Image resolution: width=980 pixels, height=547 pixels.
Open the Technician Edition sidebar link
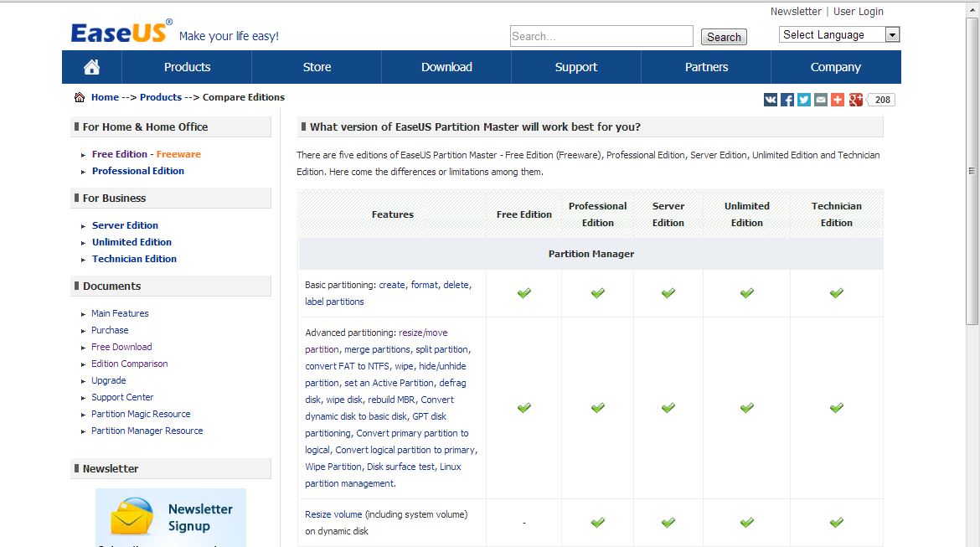[x=134, y=259]
